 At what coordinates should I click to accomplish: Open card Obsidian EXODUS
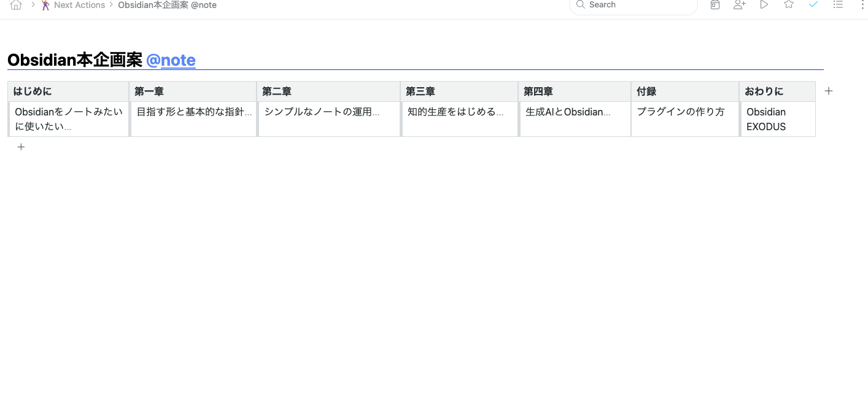[778, 119]
